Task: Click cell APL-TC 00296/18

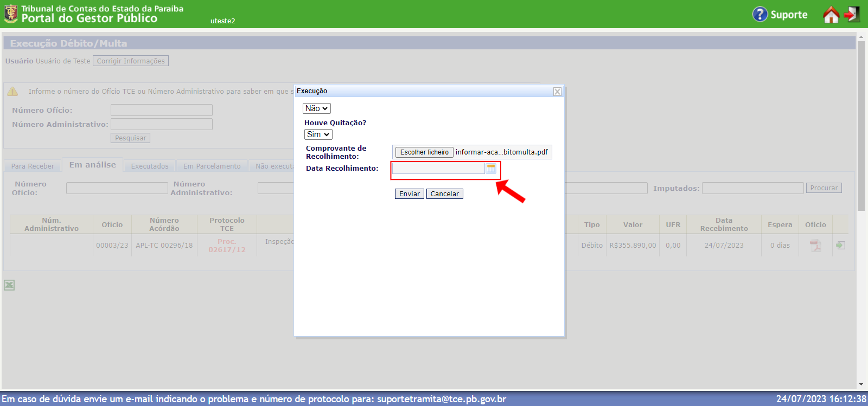Action: tap(164, 246)
